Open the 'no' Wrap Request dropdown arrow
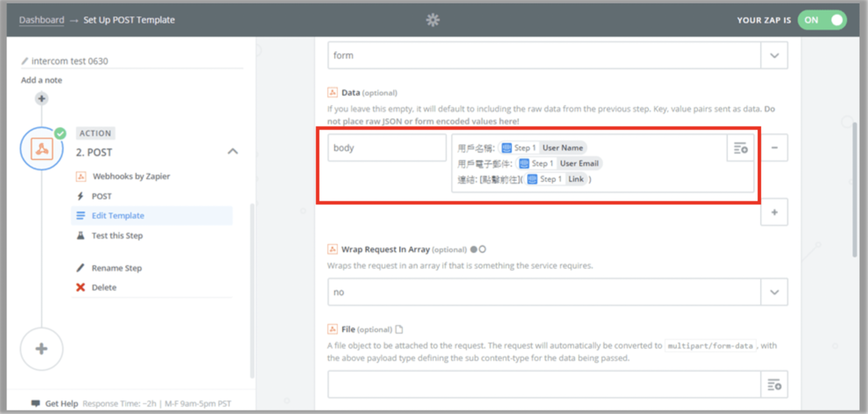The width and height of the screenshot is (868, 414). coord(774,292)
